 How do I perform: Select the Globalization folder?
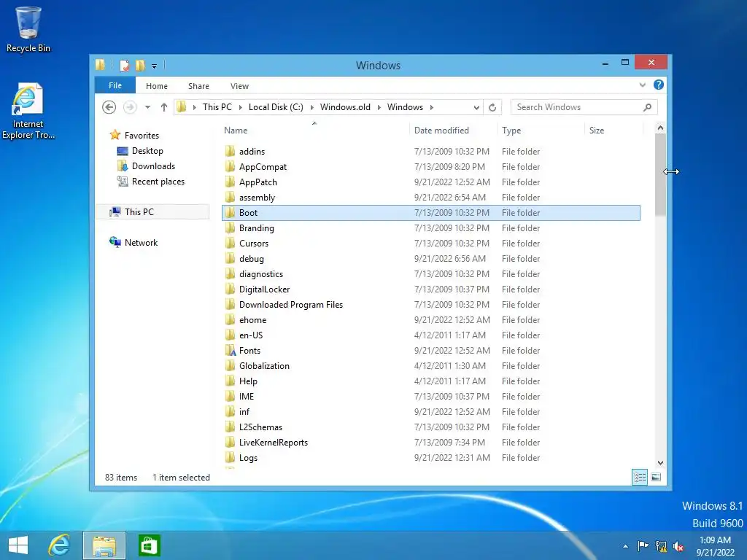264,366
